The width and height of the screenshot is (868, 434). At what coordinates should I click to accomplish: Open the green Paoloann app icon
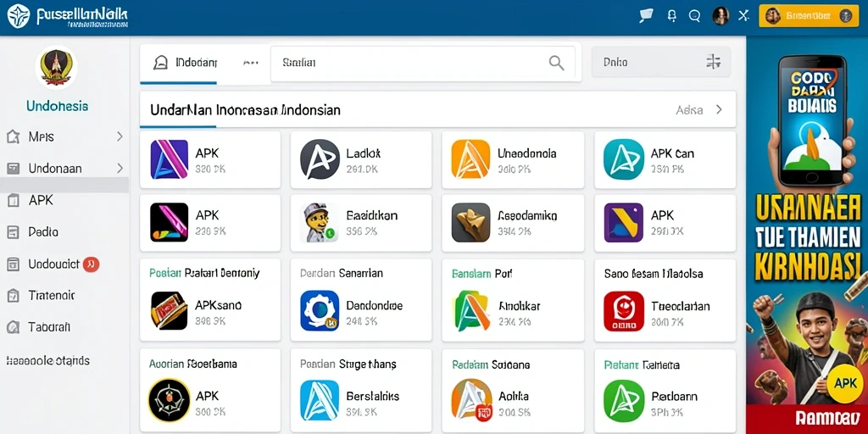click(x=623, y=401)
